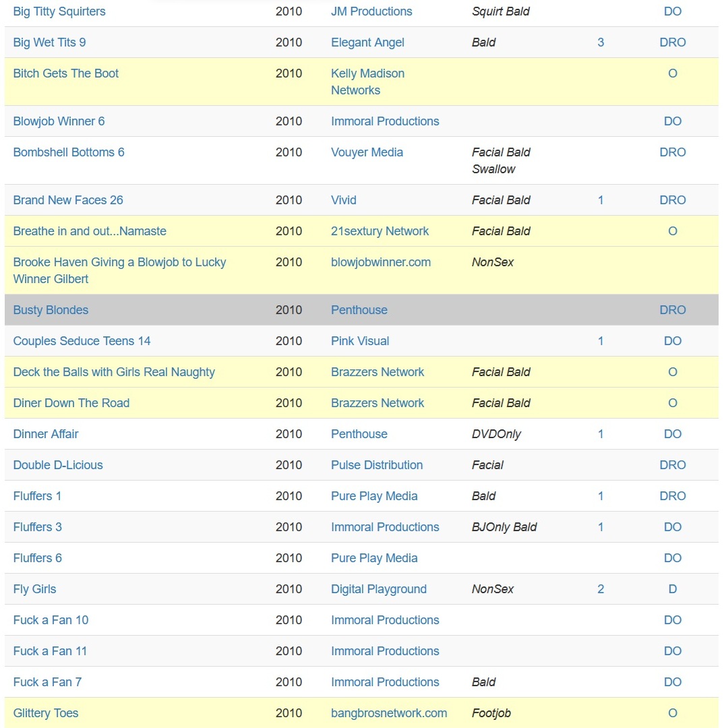Click DRO link in Busty Blondes row
Image resolution: width=728 pixels, height=728 pixels.
click(x=672, y=310)
